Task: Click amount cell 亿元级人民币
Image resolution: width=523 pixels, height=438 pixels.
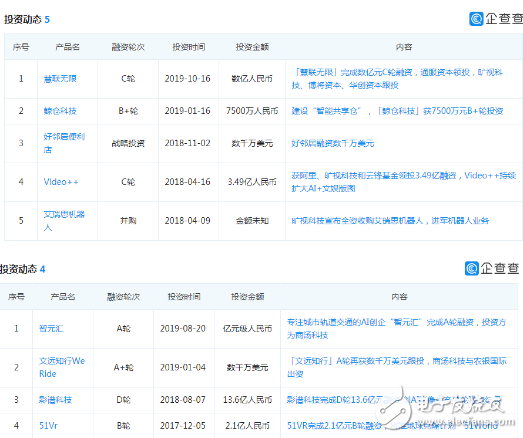Action: pyautogui.click(x=247, y=329)
